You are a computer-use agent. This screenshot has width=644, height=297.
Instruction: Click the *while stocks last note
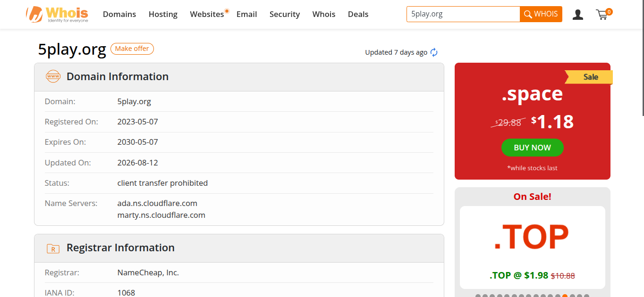coord(532,168)
